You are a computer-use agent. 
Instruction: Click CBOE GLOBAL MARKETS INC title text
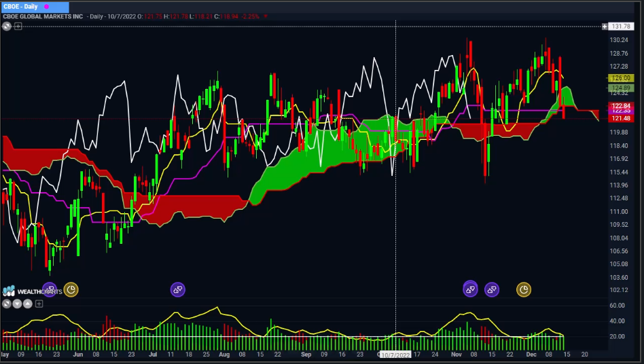point(43,16)
